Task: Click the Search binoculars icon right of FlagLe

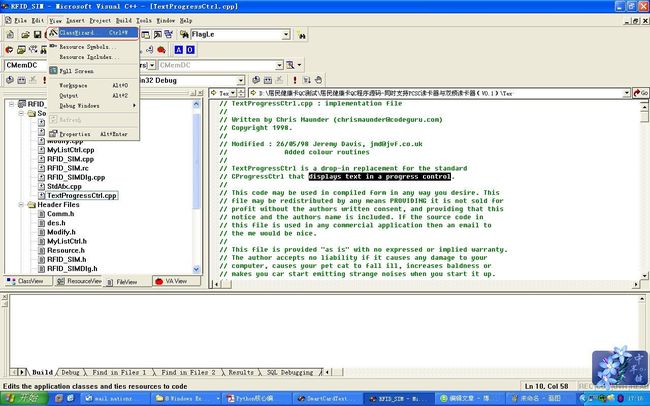Action: (301, 35)
